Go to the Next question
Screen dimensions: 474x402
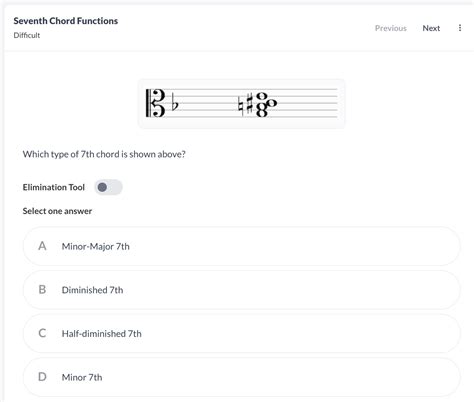(x=431, y=28)
